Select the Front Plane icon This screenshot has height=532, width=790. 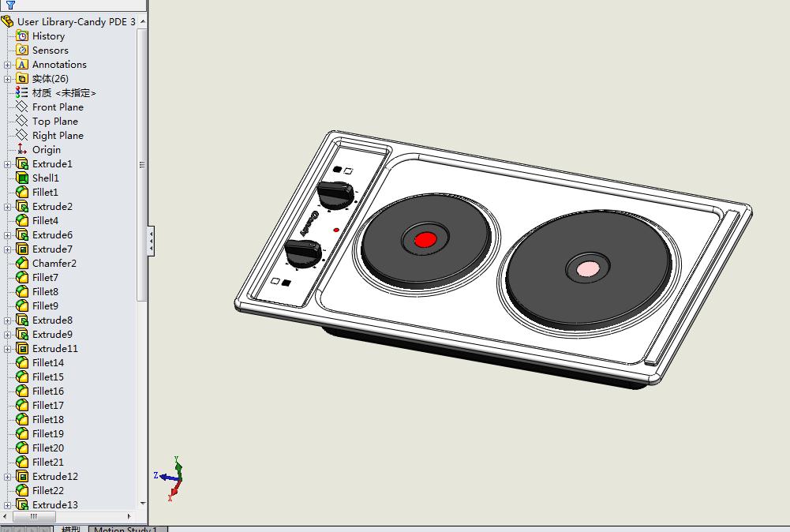click(x=21, y=107)
